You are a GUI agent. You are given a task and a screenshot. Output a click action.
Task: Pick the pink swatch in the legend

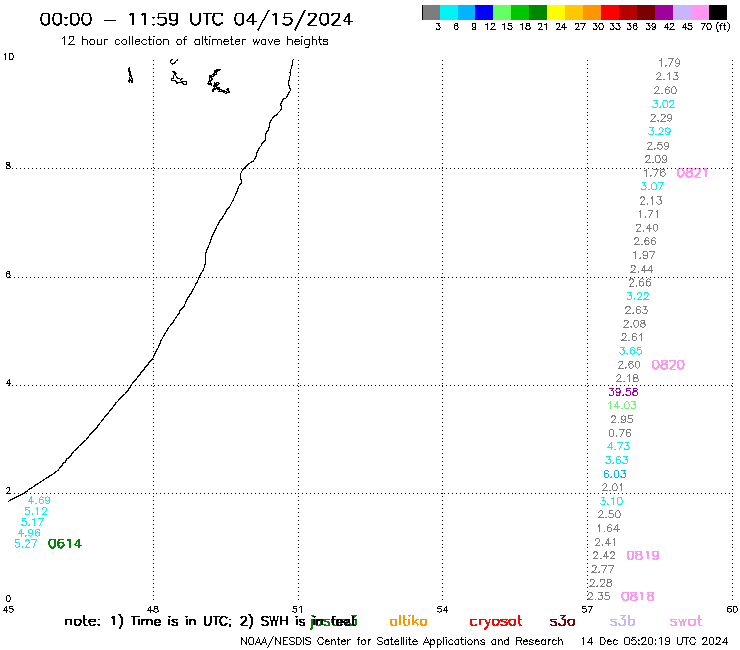point(699,12)
